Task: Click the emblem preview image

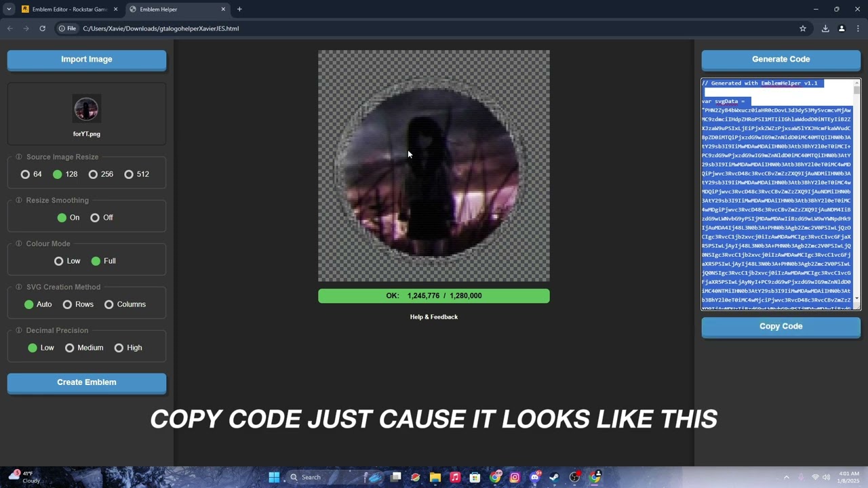Action: click(434, 166)
